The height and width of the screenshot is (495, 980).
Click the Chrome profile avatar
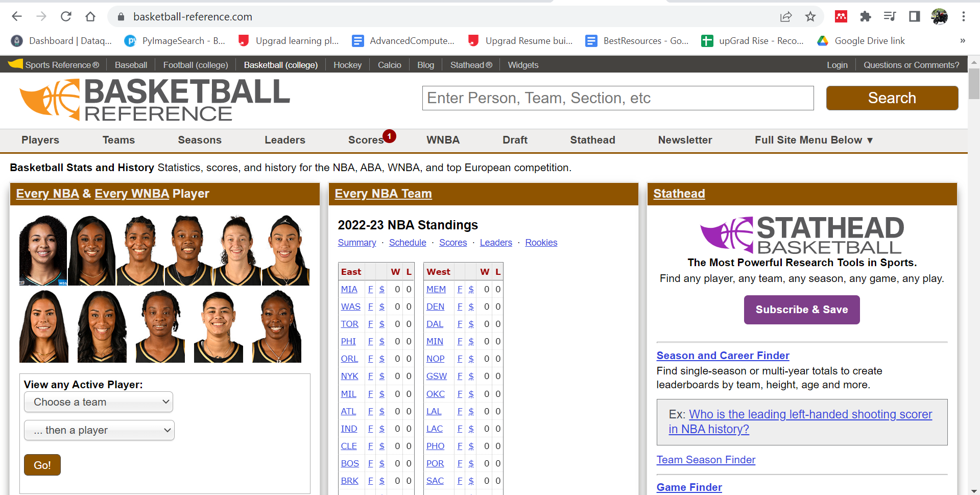coord(940,16)
